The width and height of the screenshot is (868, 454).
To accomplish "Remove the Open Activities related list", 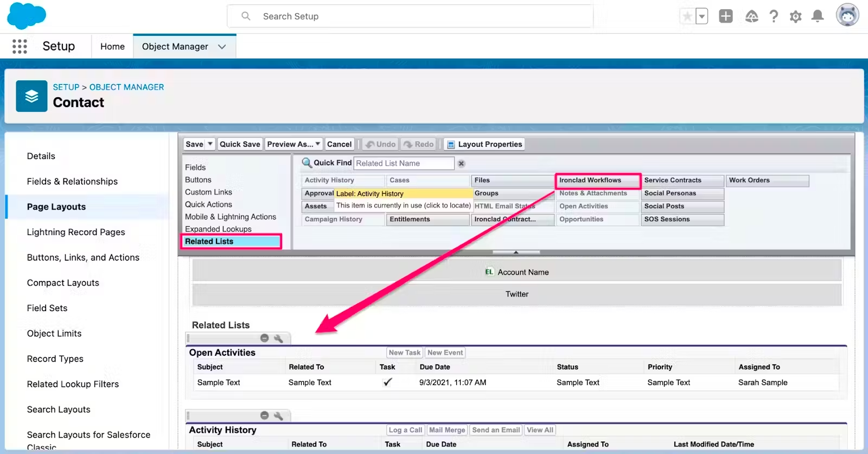I will pos(265,338).
